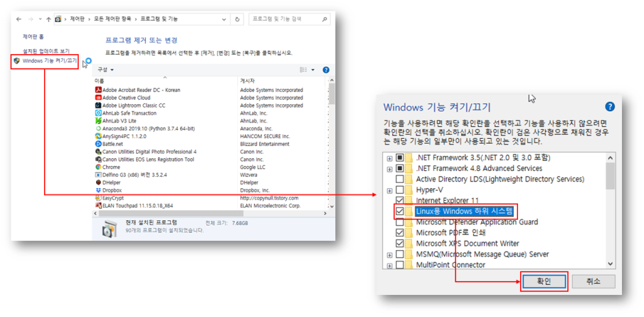
Task: Enable Active Directory LDS checkbox
Action: click(x=399, y=180)
